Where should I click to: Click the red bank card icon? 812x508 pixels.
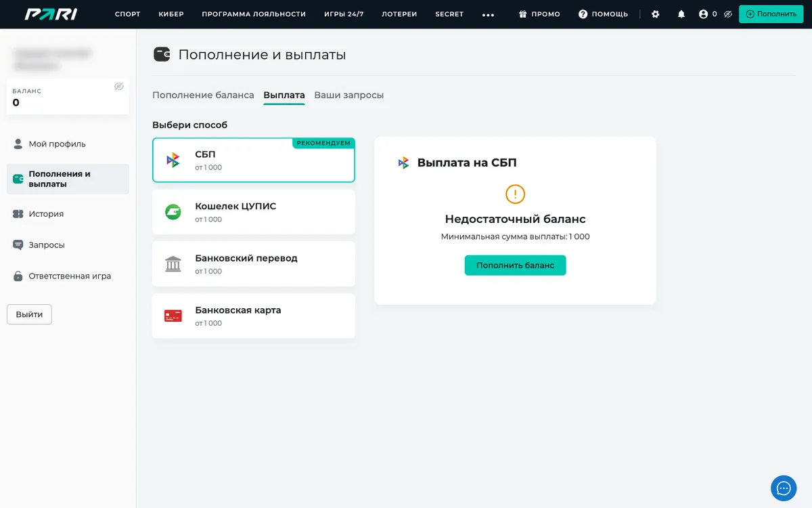pyautogui.click(x=173, y=316)
